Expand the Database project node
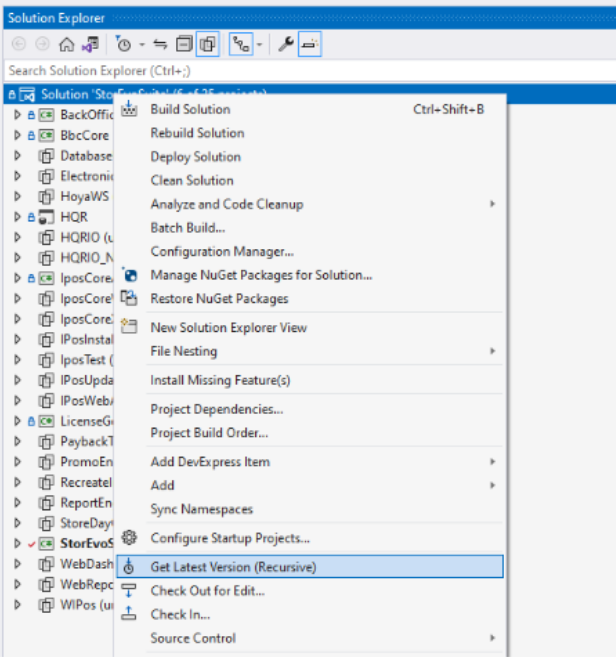 (x=17, y=155)
